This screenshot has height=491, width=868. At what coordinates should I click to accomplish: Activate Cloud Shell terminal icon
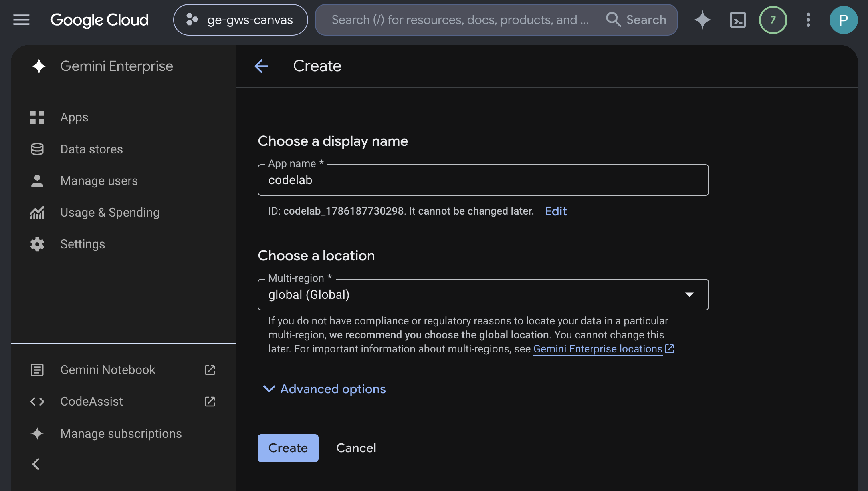click(x=738, y=20)
